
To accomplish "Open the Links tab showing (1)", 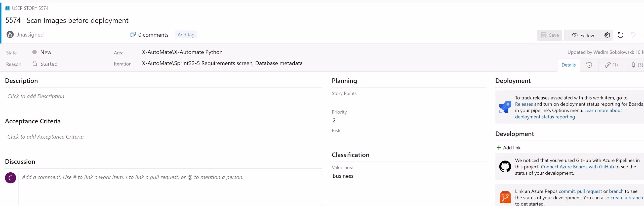I will pyautogui.click(x=611, y=65).
